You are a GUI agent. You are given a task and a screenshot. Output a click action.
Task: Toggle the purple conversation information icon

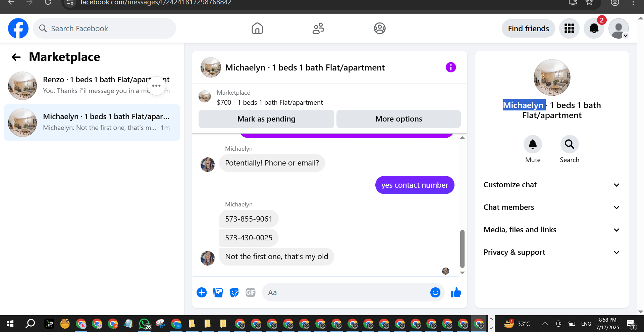[451, 67]
